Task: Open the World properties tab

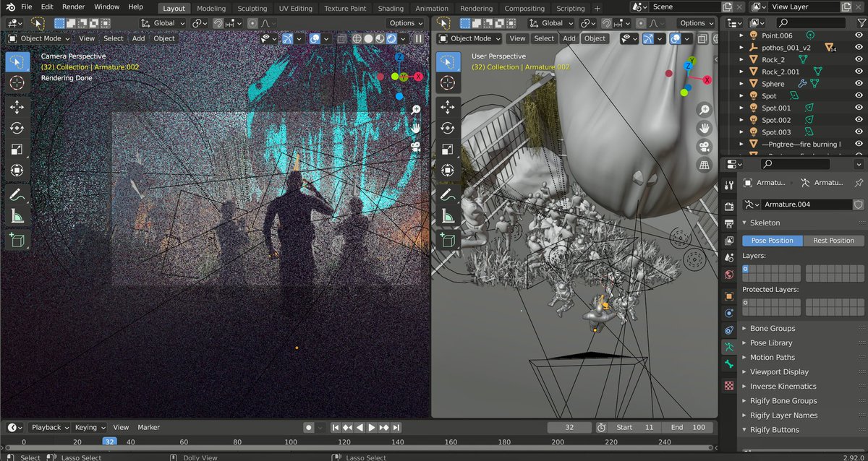Action: tap(729, 274)
